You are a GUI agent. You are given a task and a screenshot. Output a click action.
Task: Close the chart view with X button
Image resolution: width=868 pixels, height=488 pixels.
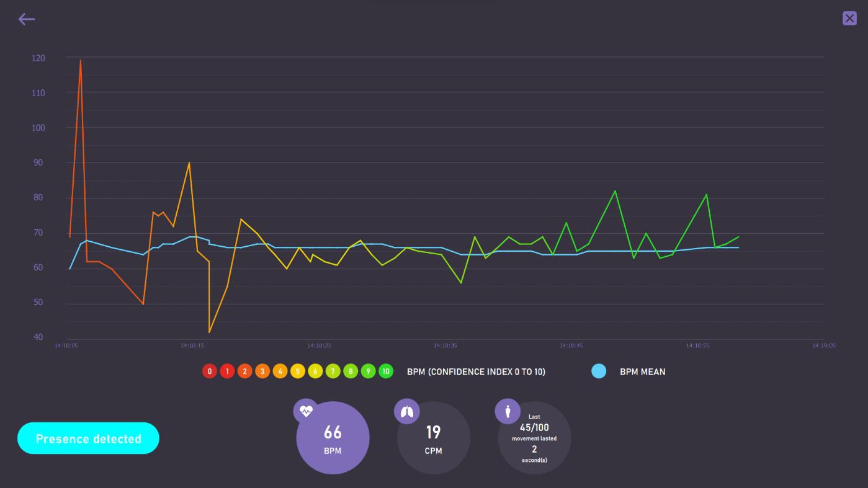point(849,18)
